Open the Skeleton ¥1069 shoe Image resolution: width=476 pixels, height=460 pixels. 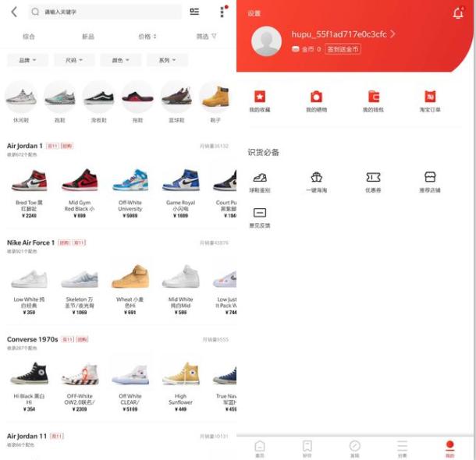pos(80,288)
